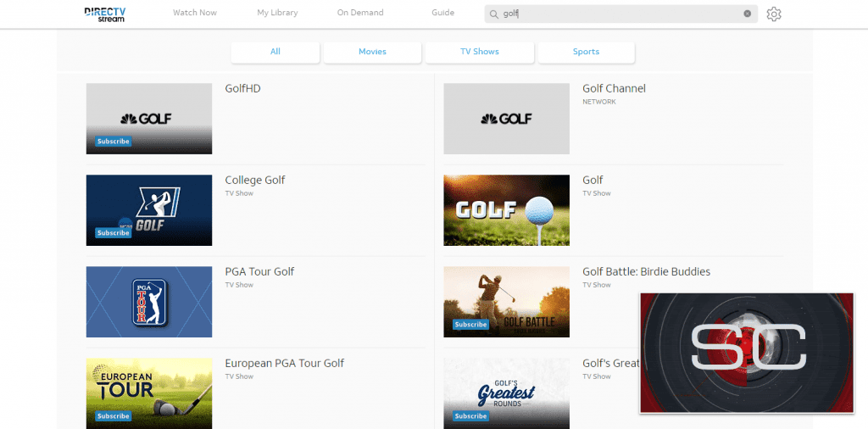Filter results by Sports
Image resolution: width=868 pixels, height=429 pixels.
[587, 52]
